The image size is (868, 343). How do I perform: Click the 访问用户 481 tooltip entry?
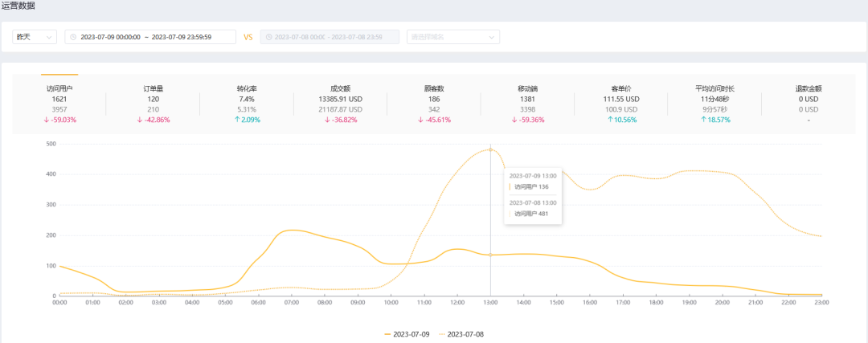[x=531, y=214]
